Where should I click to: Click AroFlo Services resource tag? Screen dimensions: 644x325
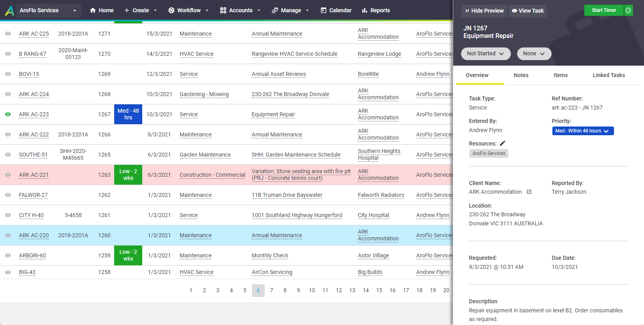point(489,153)
